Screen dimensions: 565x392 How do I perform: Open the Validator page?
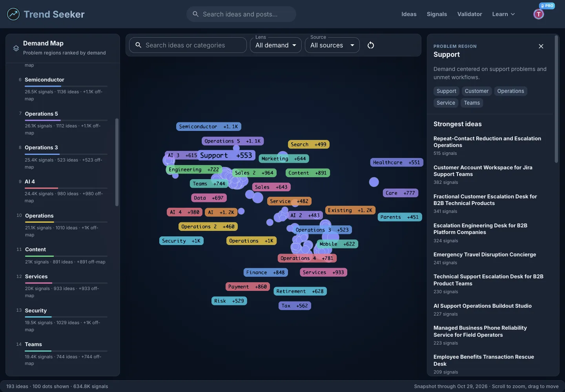[x=470, y=14]
